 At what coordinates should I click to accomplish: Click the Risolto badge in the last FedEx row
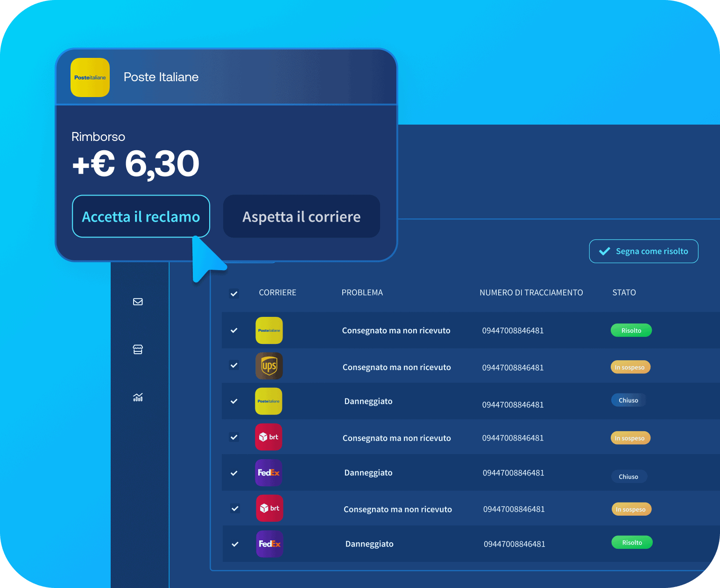click(632, 542)
